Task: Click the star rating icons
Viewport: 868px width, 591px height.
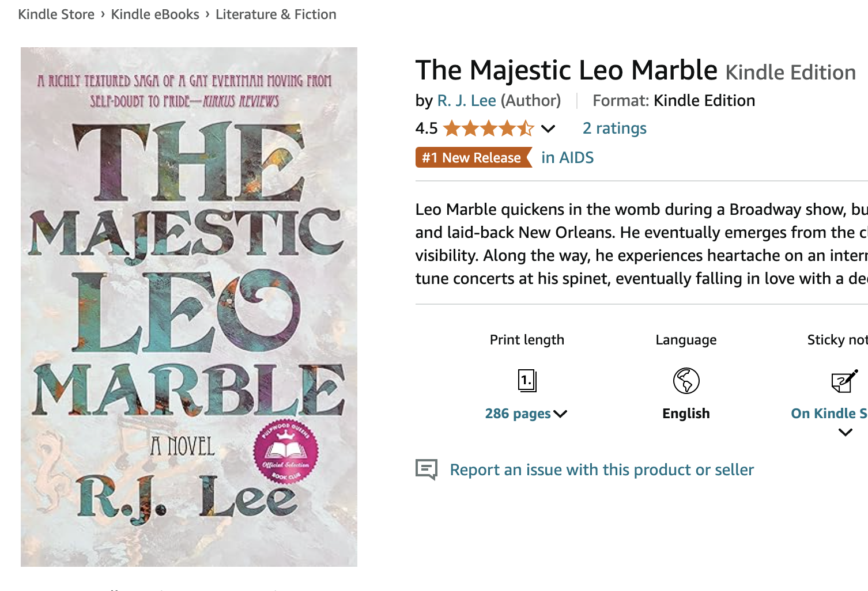Action: [x=489, y=128]
